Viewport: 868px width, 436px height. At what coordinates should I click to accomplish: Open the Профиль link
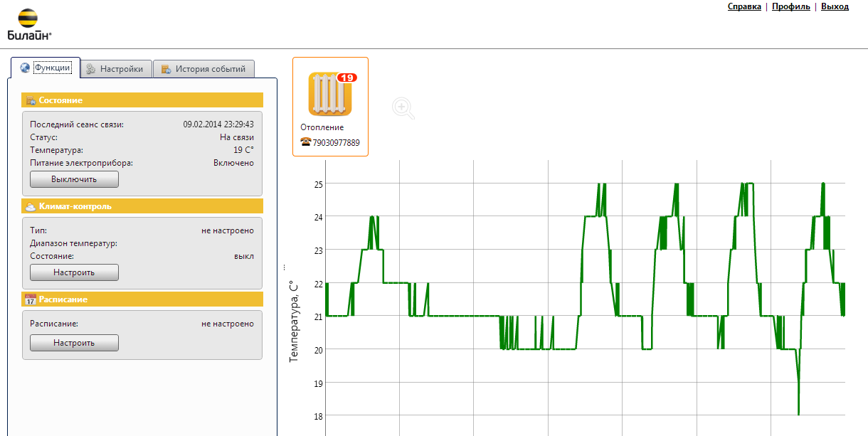point(790,6)
